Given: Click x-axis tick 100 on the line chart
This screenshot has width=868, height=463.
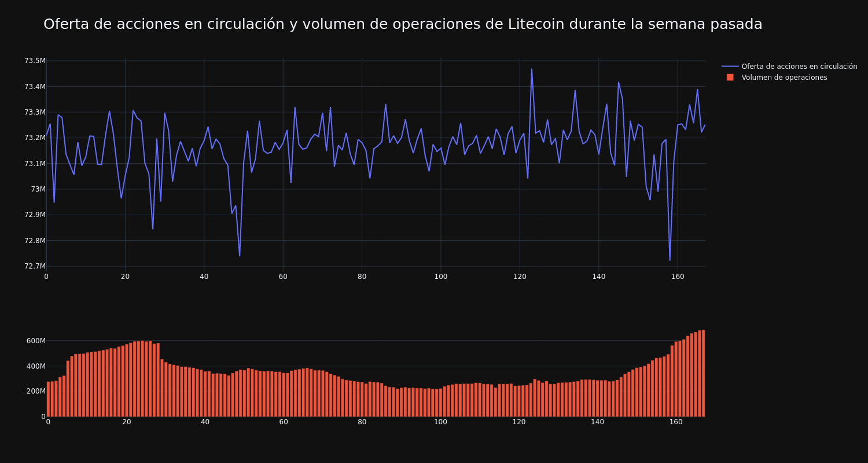Looking at the screenshot, I should click(x=441, y=277).
